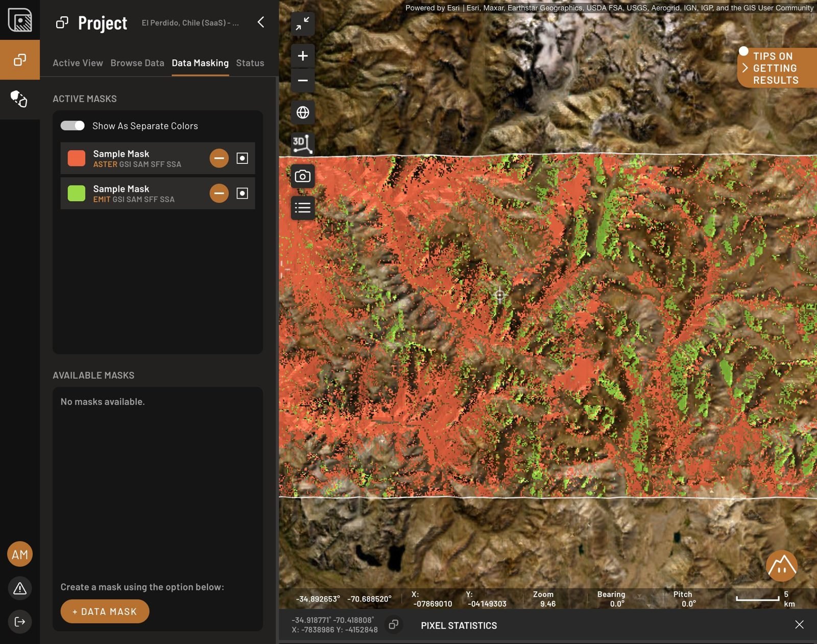Click the mountain logo button on map
The height and width of the screenshot is (644, 817).
click(781, 565)
